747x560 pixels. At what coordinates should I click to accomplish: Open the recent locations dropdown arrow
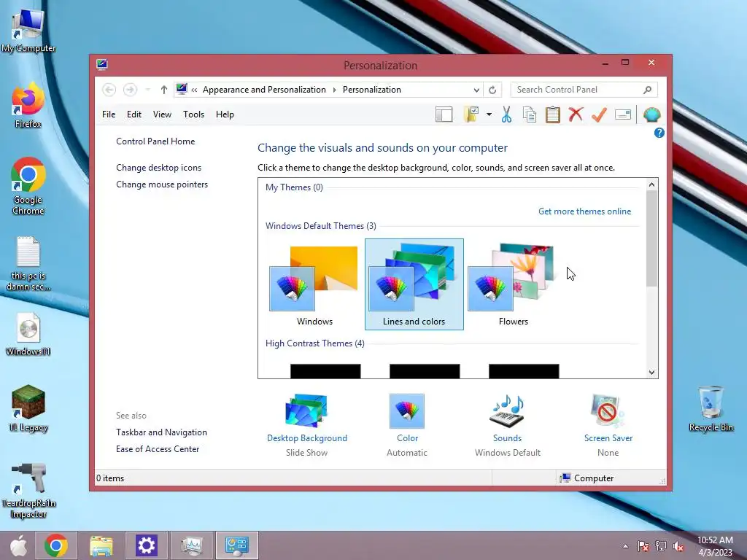147,90
